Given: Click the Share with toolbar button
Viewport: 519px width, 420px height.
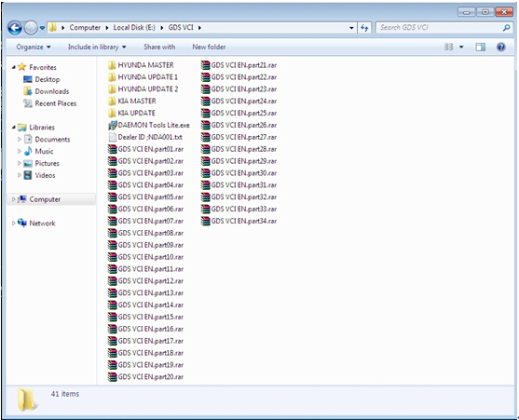Looking at the screenshot, I should point(159,47).
